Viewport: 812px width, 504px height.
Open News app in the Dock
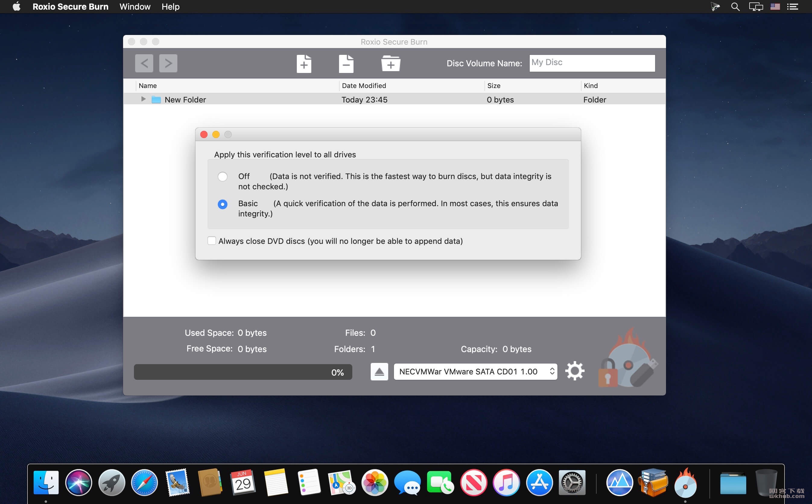pyautogui.click(x=473, y=483)
